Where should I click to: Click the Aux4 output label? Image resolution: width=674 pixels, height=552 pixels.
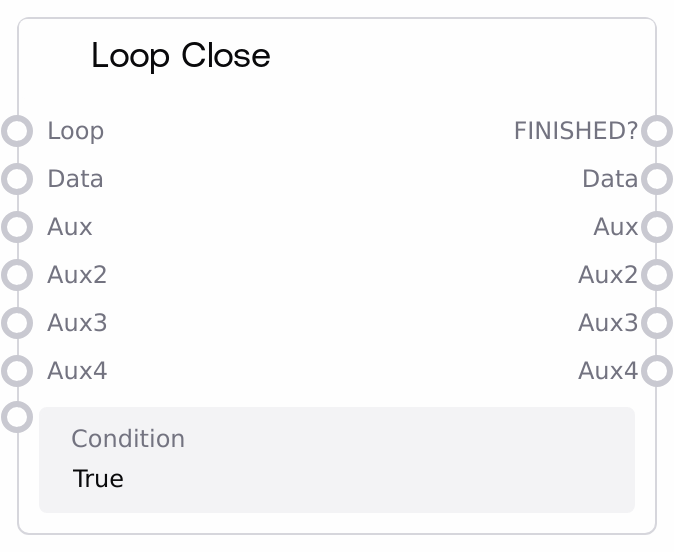click(x=607, y=371)
